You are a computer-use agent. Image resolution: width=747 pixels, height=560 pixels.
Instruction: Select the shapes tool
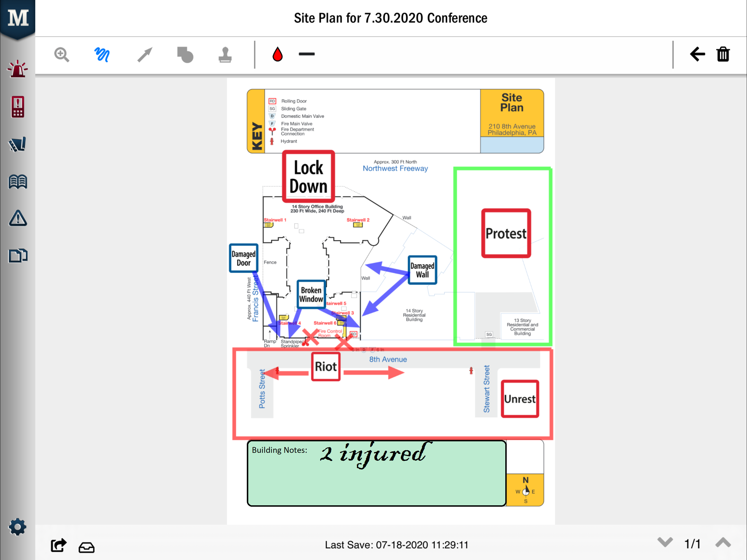185,54
